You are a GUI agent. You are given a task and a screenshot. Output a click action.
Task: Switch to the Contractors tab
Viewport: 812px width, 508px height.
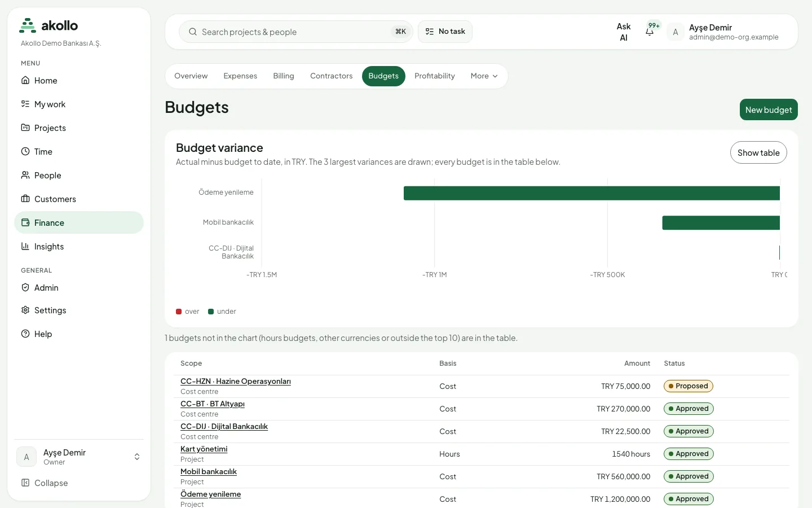click(332, 76)
